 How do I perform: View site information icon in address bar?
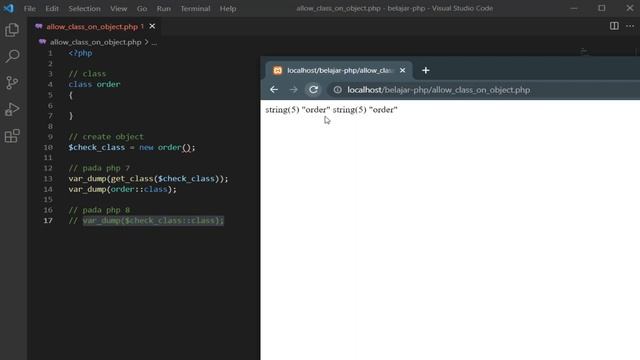click(338, 90)
